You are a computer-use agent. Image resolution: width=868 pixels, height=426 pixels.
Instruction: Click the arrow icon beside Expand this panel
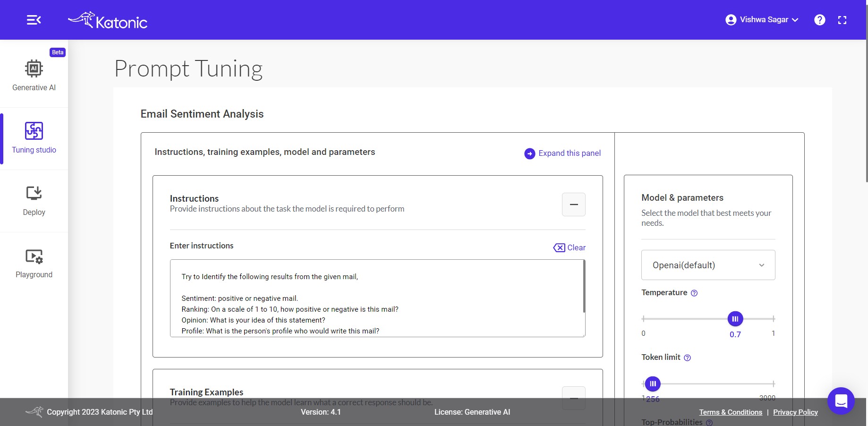point(530,153)
